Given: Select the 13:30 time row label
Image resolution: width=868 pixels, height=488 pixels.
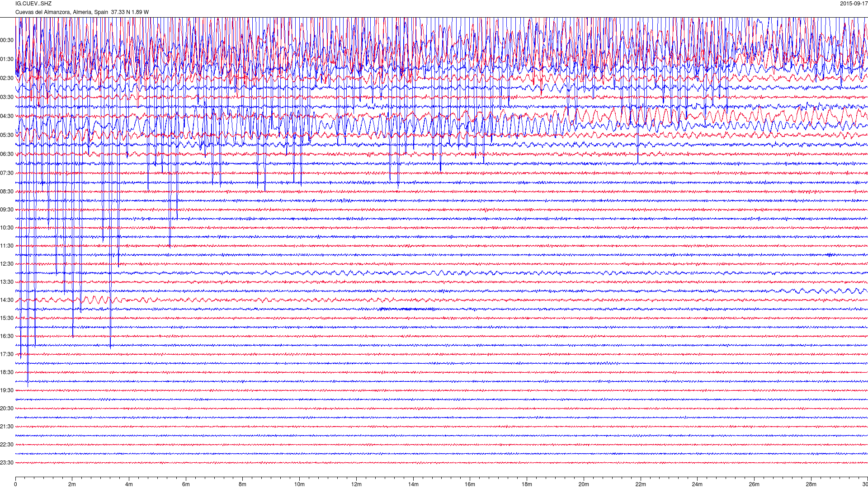Looking at the screenshot, I should click(7, 282).
